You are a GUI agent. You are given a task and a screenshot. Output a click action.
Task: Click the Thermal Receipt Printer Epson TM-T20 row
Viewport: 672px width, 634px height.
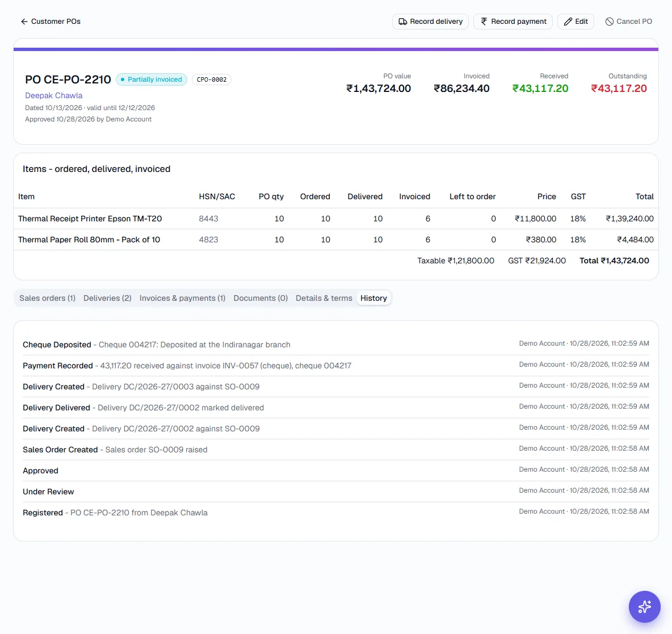coord(335,219)
